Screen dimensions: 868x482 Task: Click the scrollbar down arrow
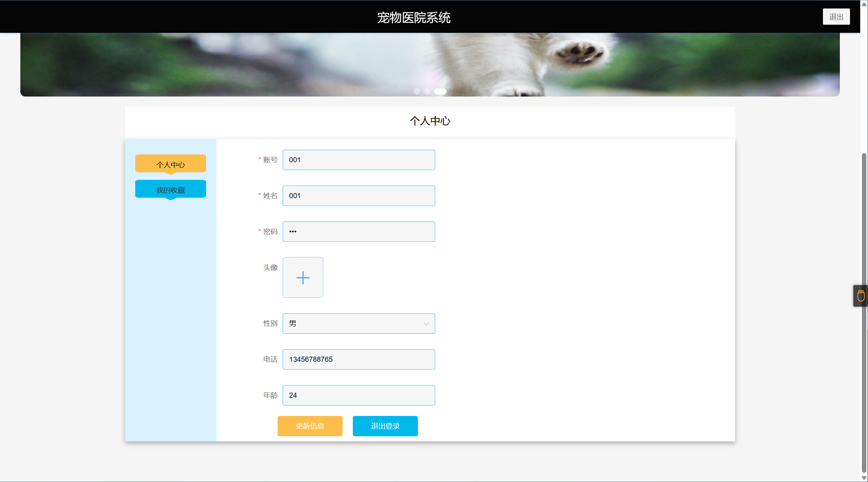tap(864, 478)
